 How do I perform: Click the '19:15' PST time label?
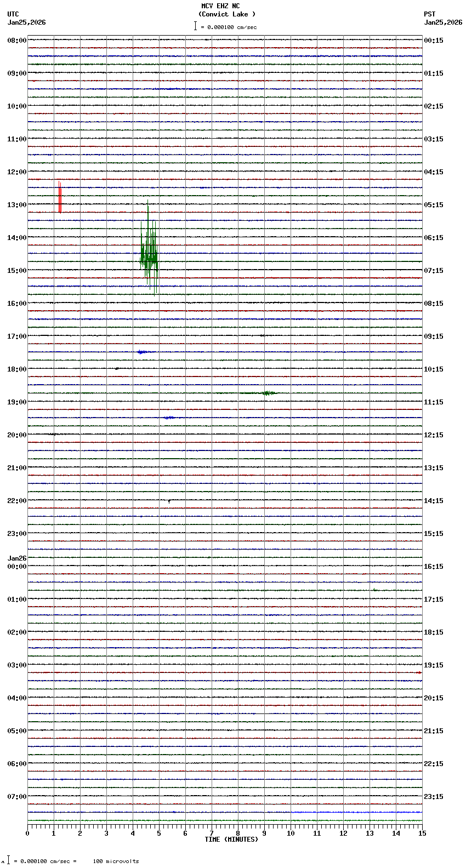click(434, 665)
